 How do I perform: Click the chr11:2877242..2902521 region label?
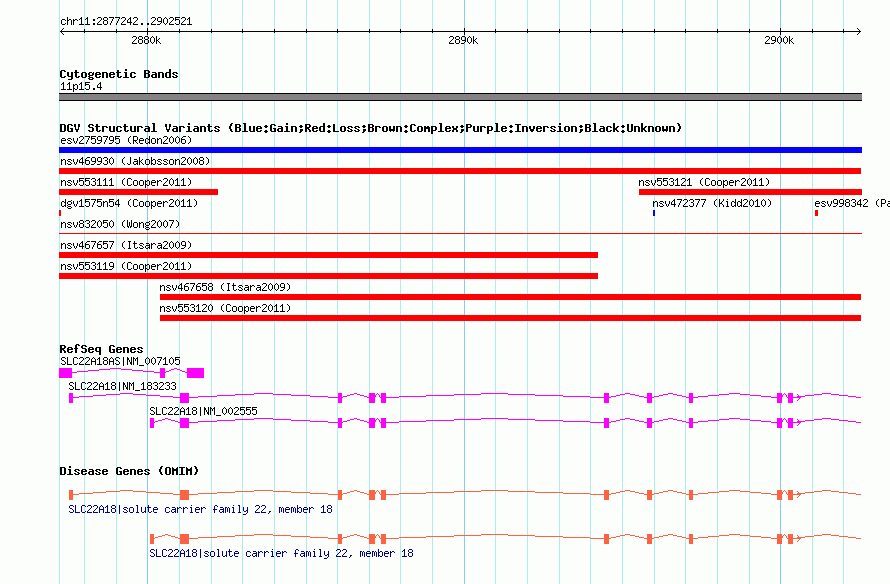[x=126, y=22]
